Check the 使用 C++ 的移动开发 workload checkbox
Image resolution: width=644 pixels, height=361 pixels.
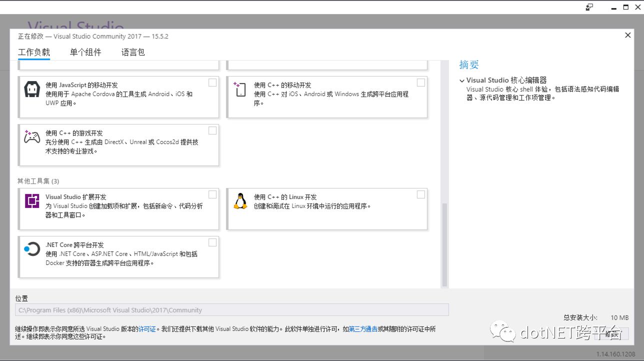[x=421, y=82]
